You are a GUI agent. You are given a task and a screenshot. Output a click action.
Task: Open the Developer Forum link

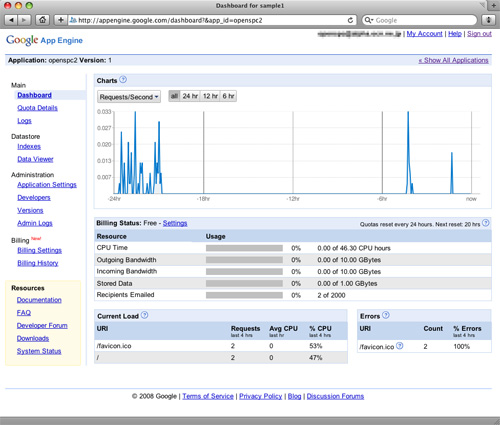[42, 325]
